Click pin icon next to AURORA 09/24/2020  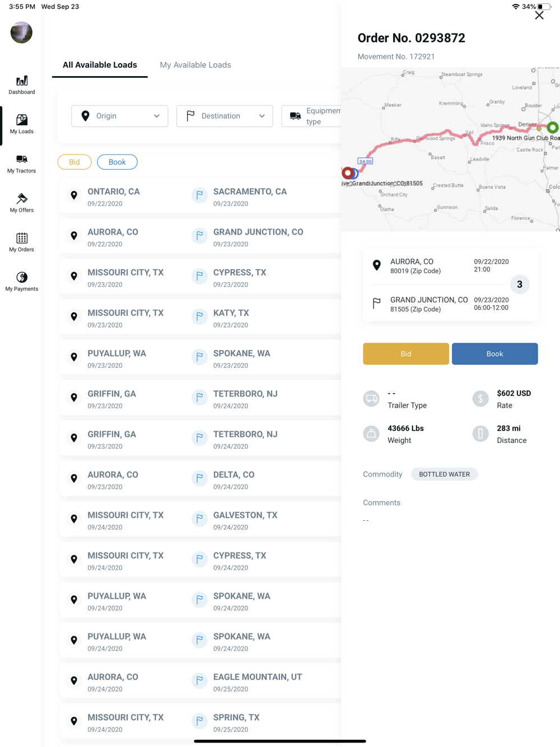74,680
